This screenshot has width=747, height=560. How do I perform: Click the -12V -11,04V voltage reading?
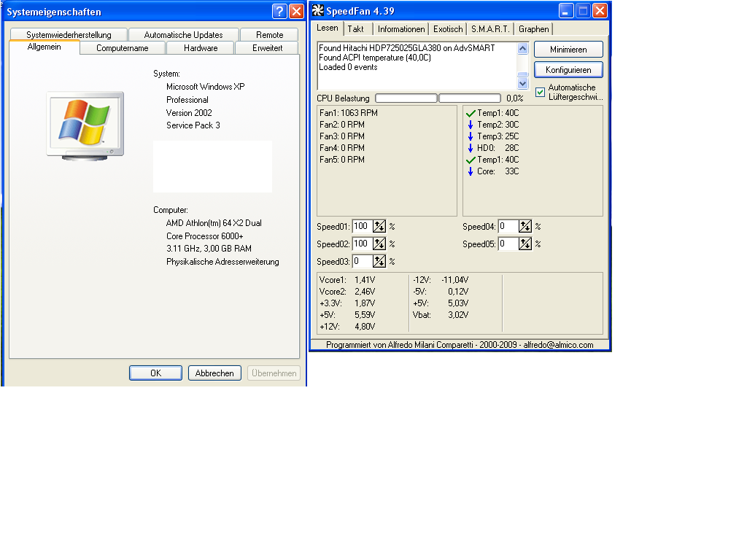click(x=441, y=280)
